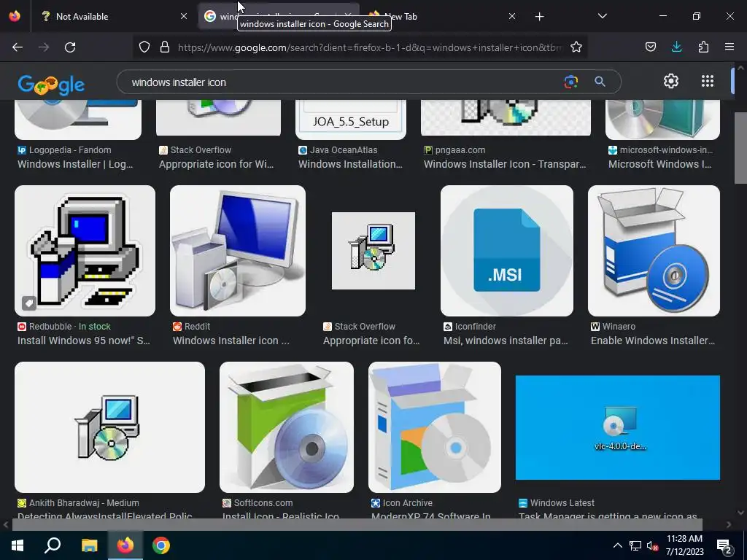Click the vertical page scrollbar thumb
The image size is (747, 560).
740,147
